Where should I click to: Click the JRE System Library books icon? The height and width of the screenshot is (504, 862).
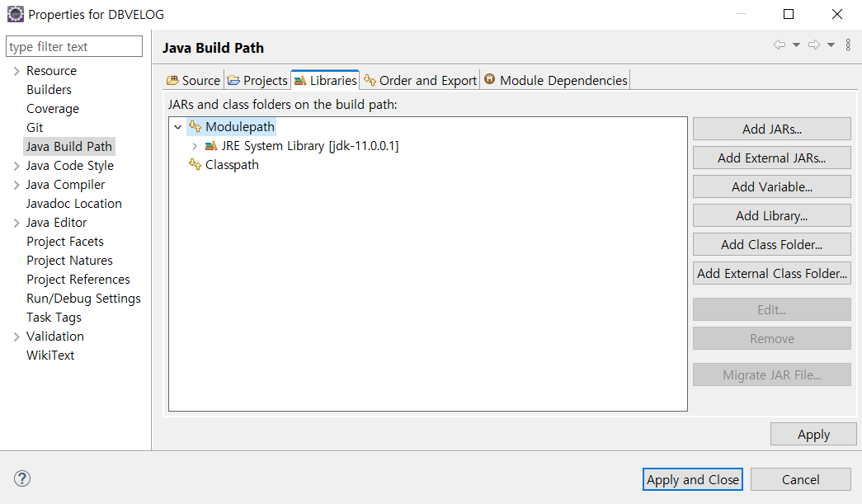[210, 146]
